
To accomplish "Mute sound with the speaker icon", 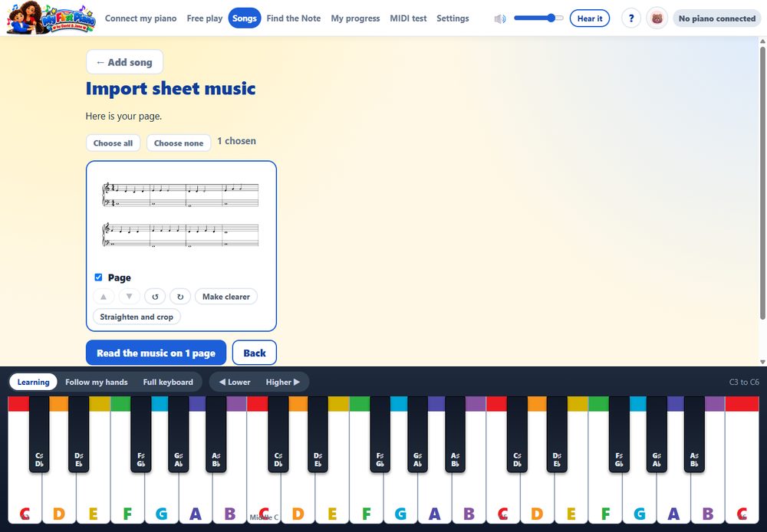I will pos(500,18).
